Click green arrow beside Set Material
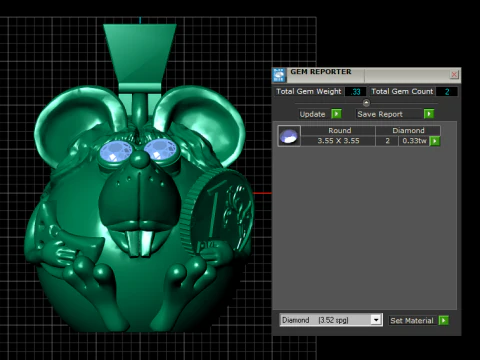This screenshot has height=360, width=480. 444,320
